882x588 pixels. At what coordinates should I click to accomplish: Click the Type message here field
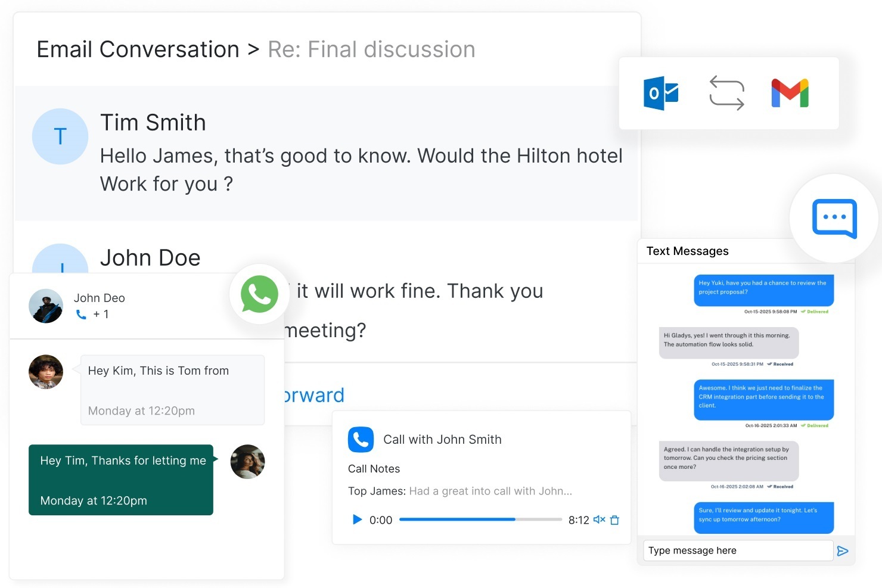coord(738,550)
